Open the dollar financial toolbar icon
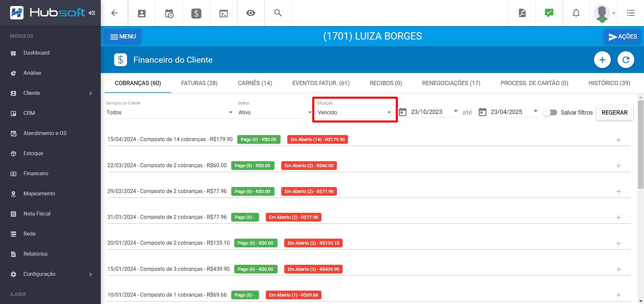The width and height of the screenshot is (644, 304). (x=196, y=13)
